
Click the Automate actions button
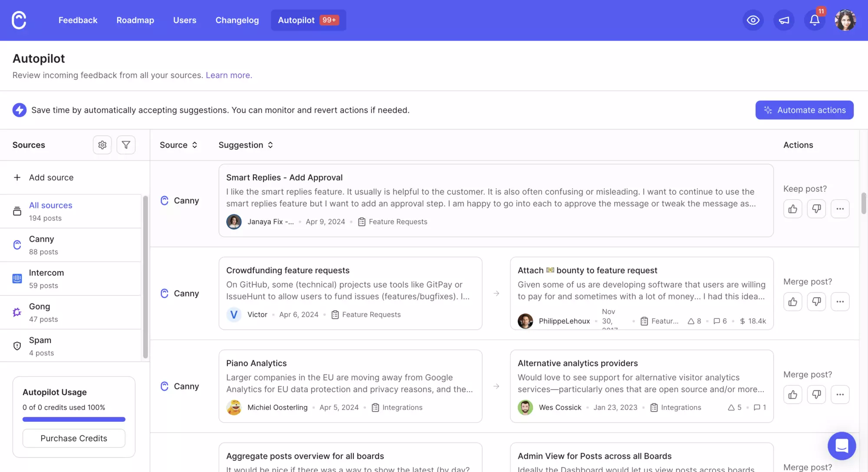[x=804, y=110]
